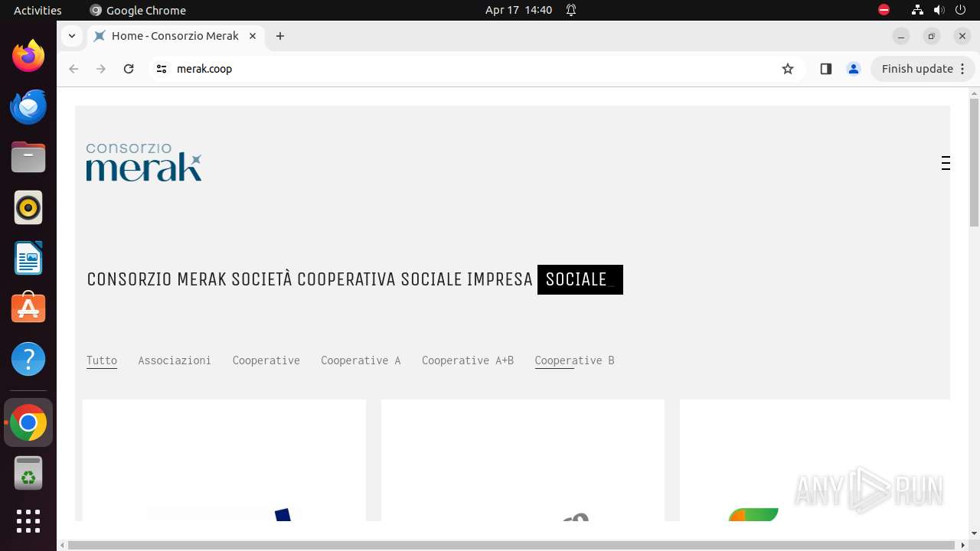Click the Consorzio Merak logo
The width and height of the screenshot is (980, 551).
tap(144, 162)
